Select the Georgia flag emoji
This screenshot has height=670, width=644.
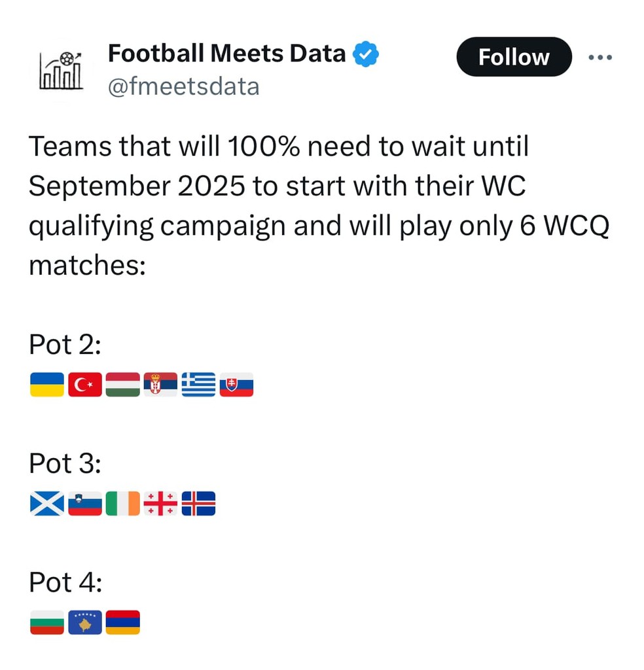160,504
